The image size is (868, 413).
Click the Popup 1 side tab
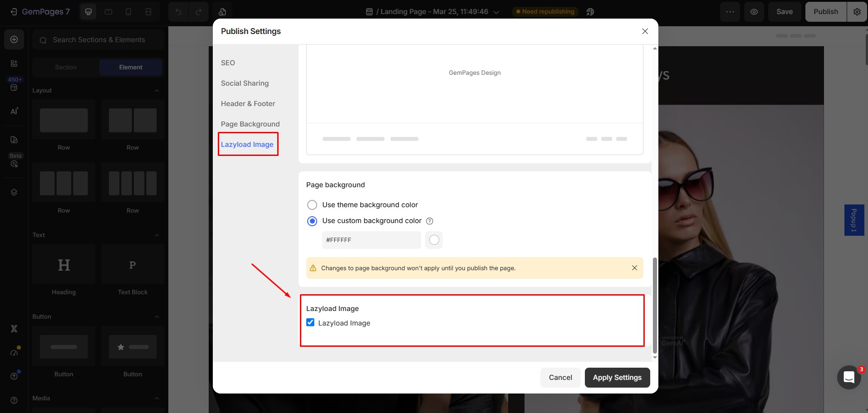[854, 220]
